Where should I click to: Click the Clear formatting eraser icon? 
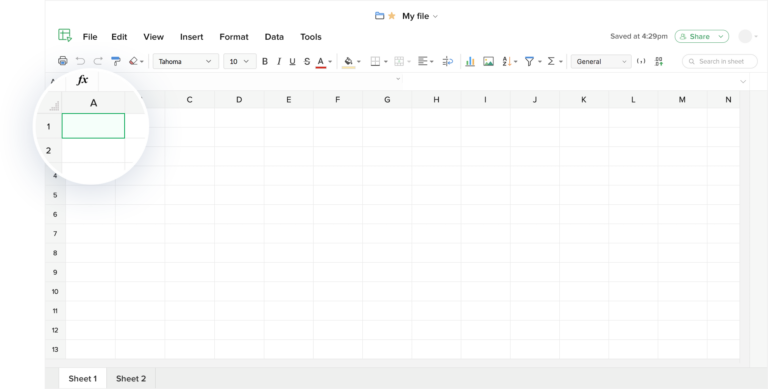click(x=133, y=61)
